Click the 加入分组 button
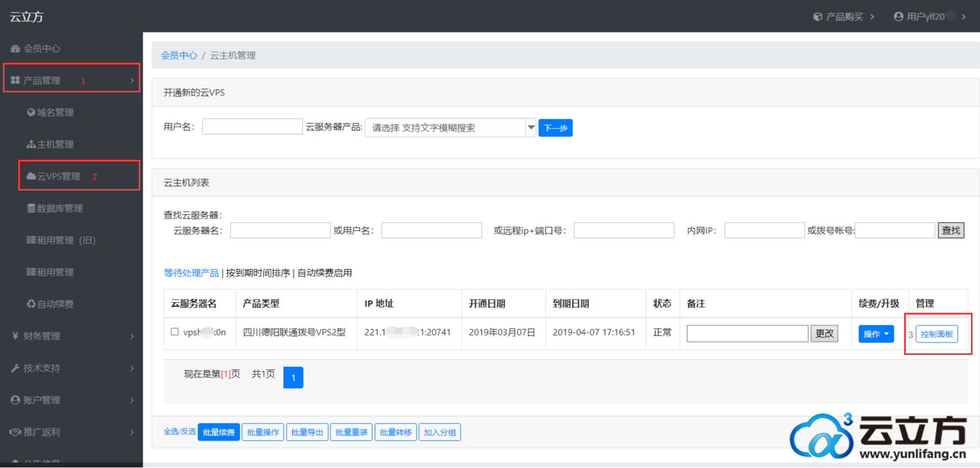 [439, 432]
